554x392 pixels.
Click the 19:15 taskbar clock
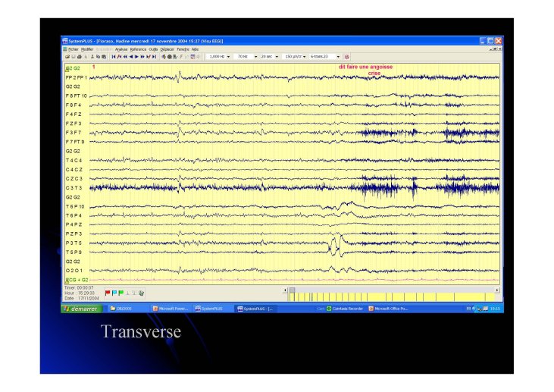[x=495, y=309]
